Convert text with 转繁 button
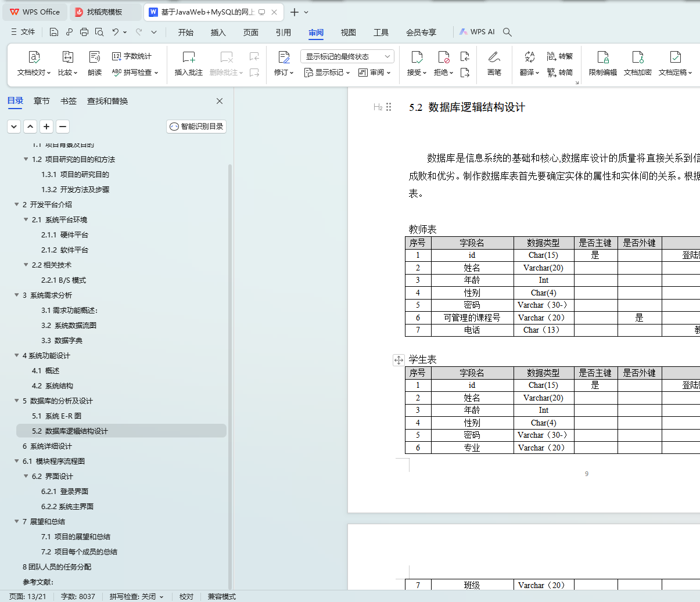The height and width of the screenshot is (602, 700). coord(559,56)
